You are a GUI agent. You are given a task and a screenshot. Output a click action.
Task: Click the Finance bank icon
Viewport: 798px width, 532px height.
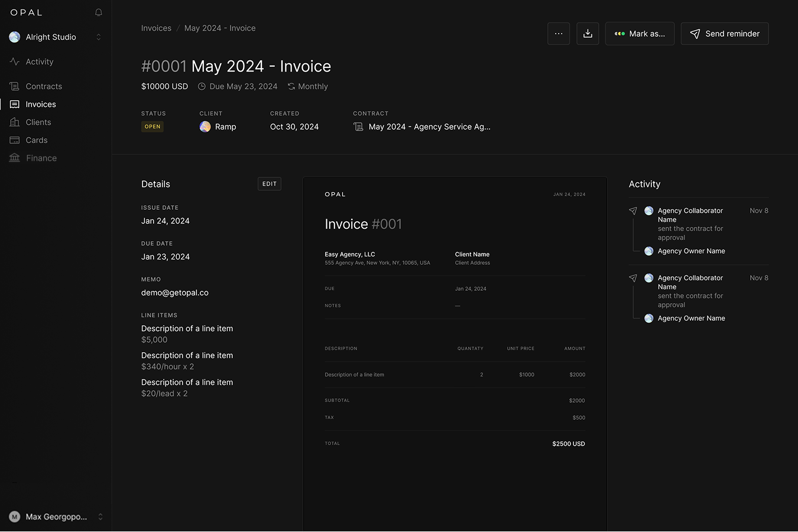[15, 158]
